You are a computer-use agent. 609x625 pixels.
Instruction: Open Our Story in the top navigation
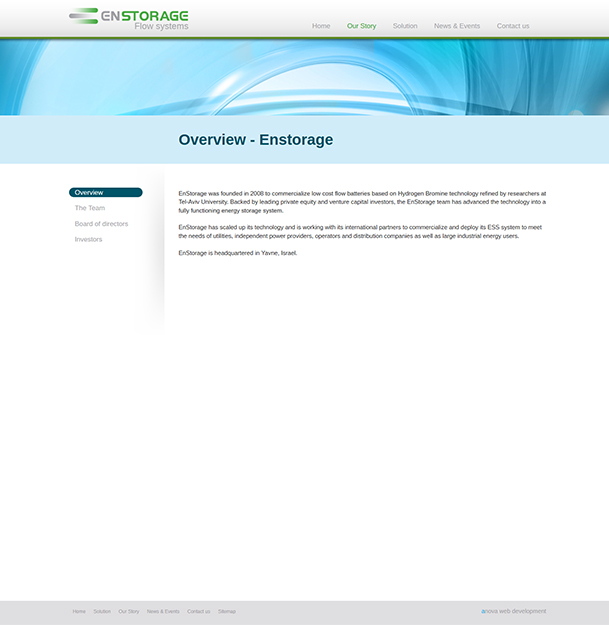point(361,26)
